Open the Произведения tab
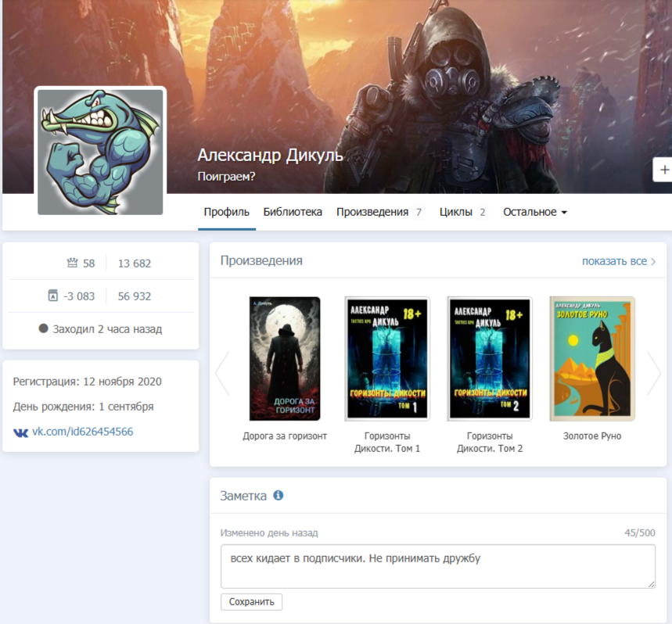The height and width of the screenshot is (624, 672). click(372, 212)
